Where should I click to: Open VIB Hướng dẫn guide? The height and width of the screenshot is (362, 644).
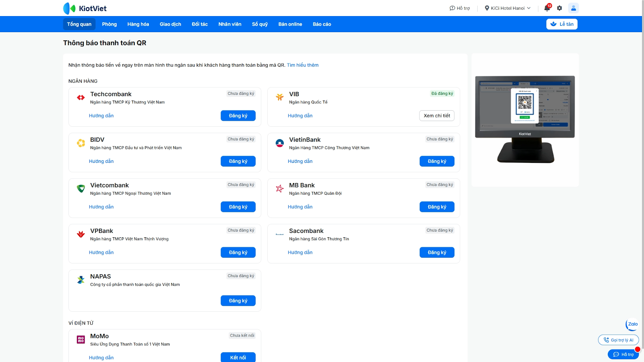300,116
